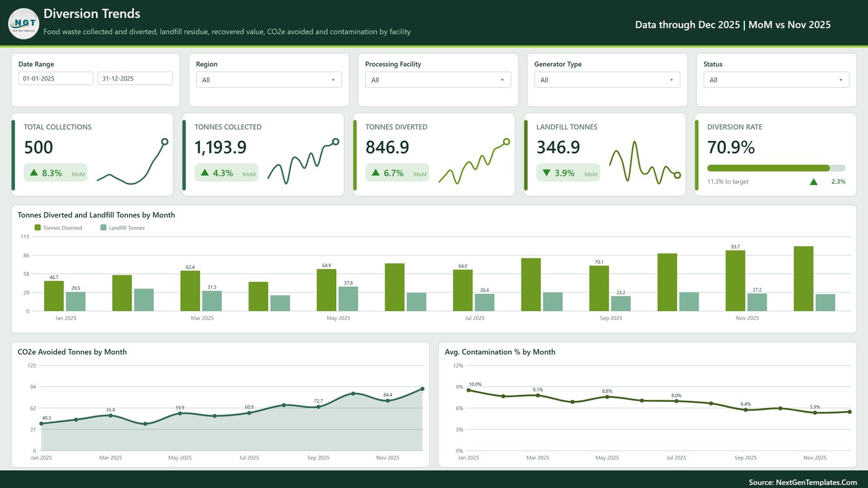Select the Tonnes Diverted legend label
This screenshot has height=488, width=868.
click(x=62, y=228)
